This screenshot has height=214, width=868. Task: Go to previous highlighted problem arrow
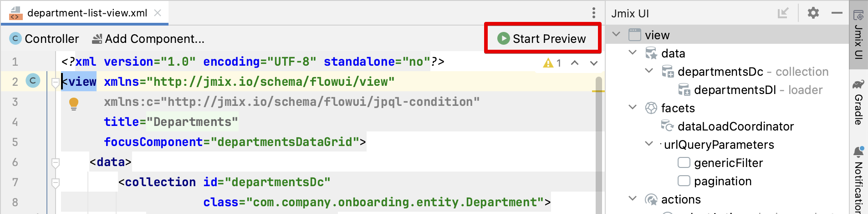(x=575, y=63)
